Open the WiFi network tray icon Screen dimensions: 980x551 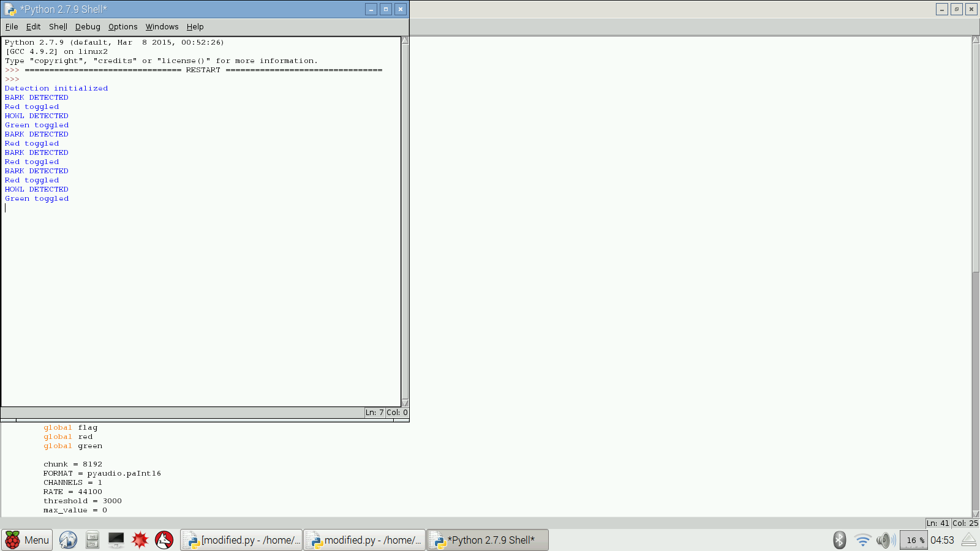click(x=862, y=540)
